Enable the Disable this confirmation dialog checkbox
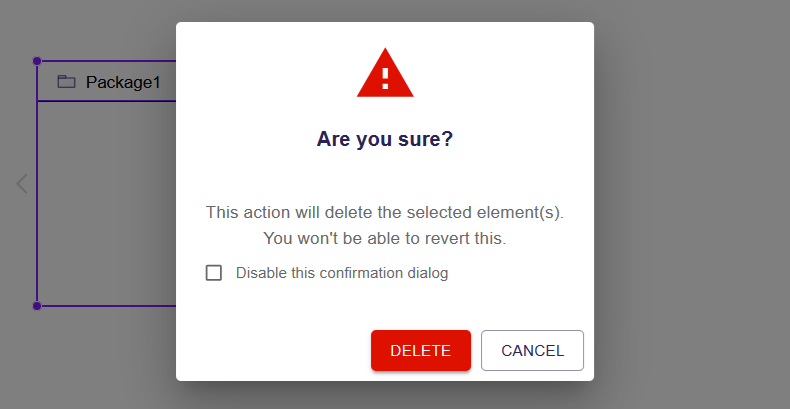 coord(214,273)
